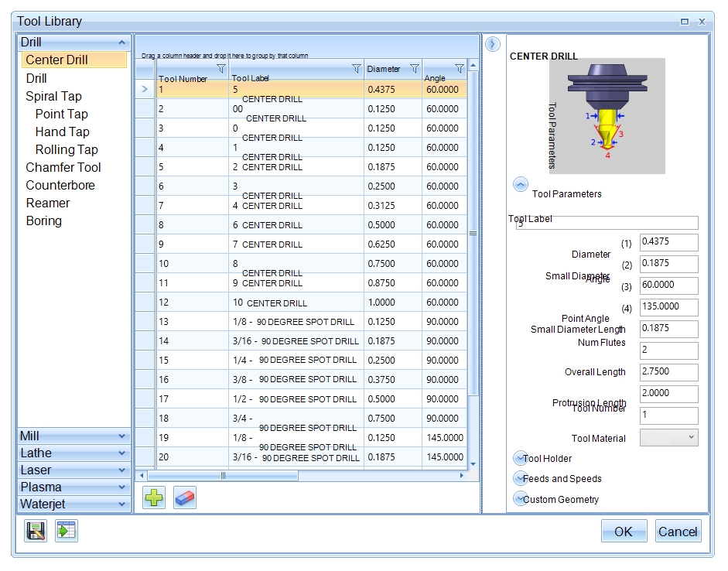Collapse the right panel with arrow button
Screen dimensions: 728x571
(x=493, y=45)
